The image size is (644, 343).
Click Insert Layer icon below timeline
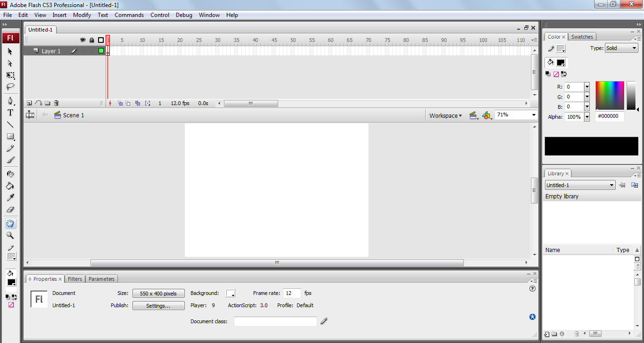click(29, 103)
